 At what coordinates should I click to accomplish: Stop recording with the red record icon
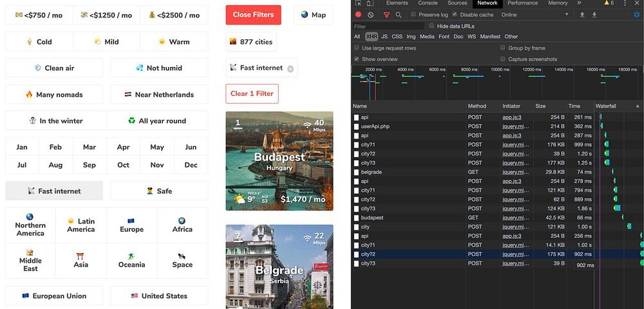point(358,15)
